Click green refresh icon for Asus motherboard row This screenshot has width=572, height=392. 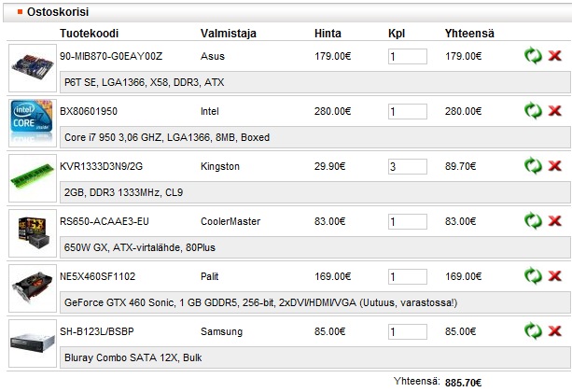point(533,56)
